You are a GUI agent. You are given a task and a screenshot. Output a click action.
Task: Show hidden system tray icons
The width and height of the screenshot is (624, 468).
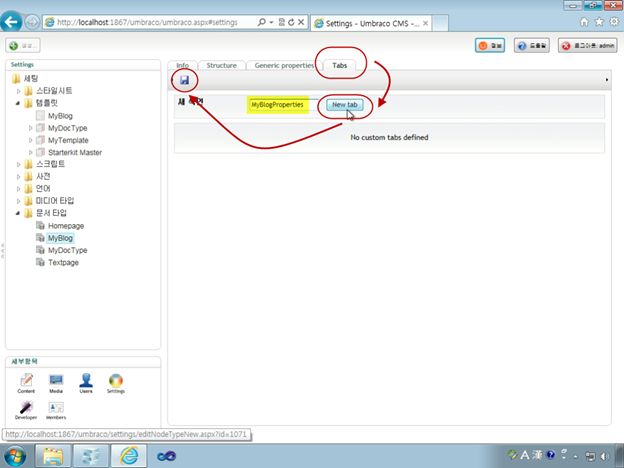pyautogui.click(x=575, y=456)
